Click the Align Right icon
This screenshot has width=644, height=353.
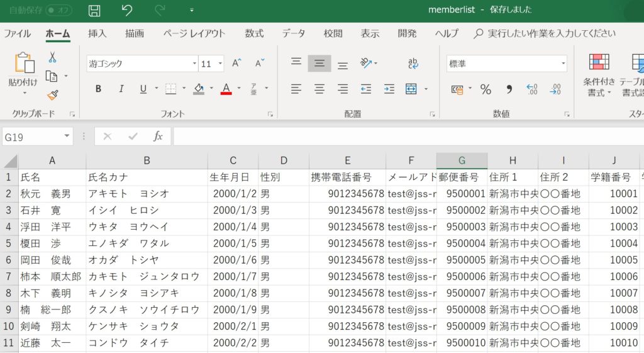pos(343,89)
